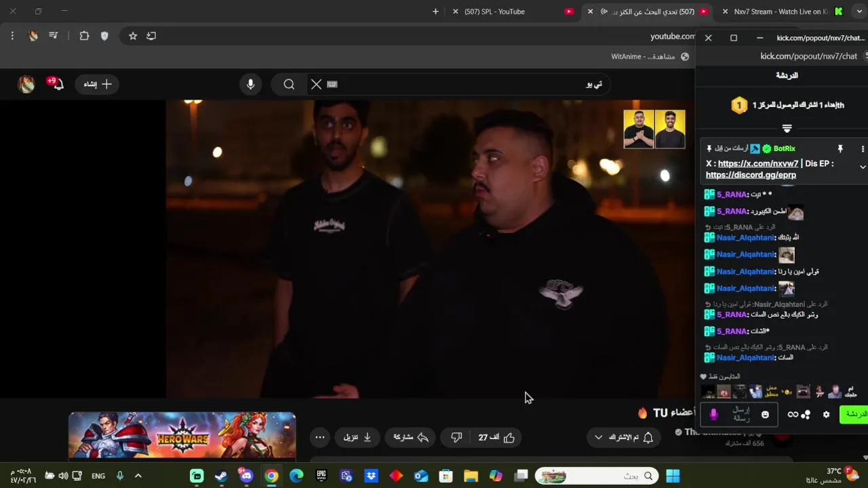The width and height of the screenshot is (868, 488).
Task: Open Kick chat settings gear
Action: (826, 415)
